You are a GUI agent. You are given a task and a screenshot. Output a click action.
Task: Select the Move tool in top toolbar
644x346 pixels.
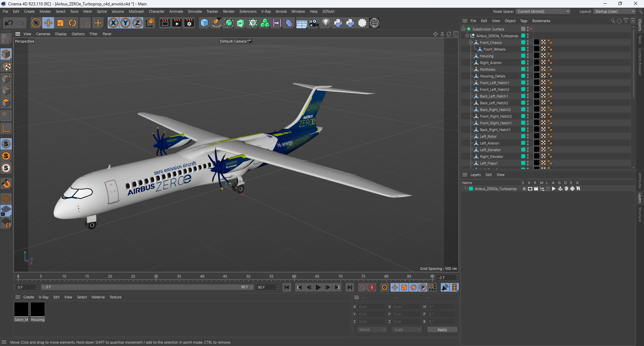(48, 23)
